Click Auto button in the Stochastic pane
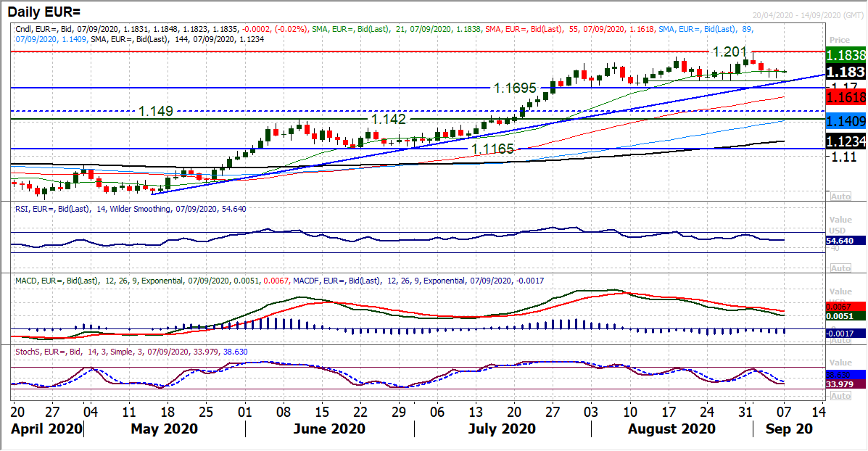 pos(840,396)
